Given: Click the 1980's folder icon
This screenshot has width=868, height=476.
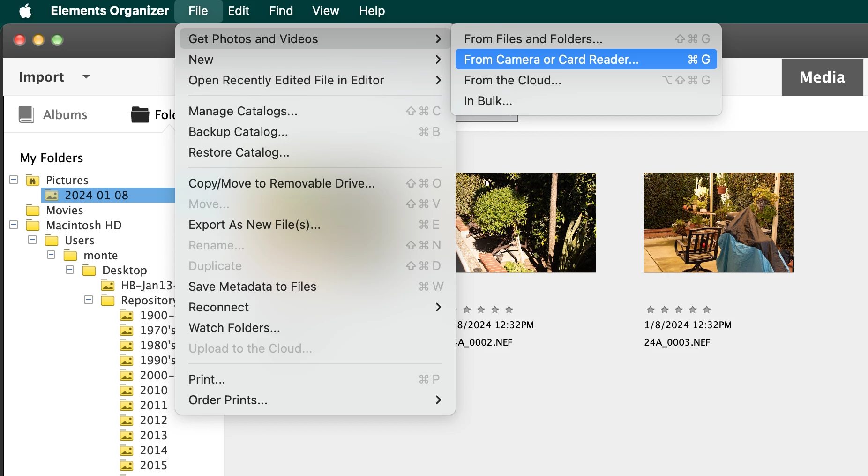Looking at the screenshot, I should (x=127, y=345).
